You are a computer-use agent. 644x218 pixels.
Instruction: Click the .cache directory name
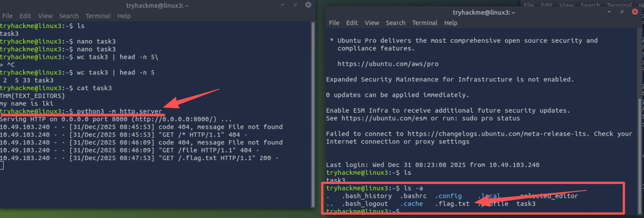coord(411,204)
